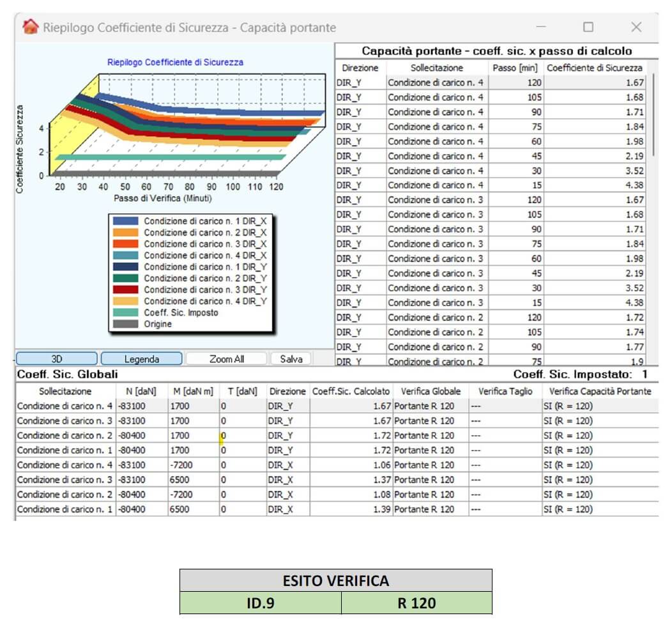This screenshot has width=672, height=625.
Task: Click the M [daN m] column header
Action: click(193, 391)
